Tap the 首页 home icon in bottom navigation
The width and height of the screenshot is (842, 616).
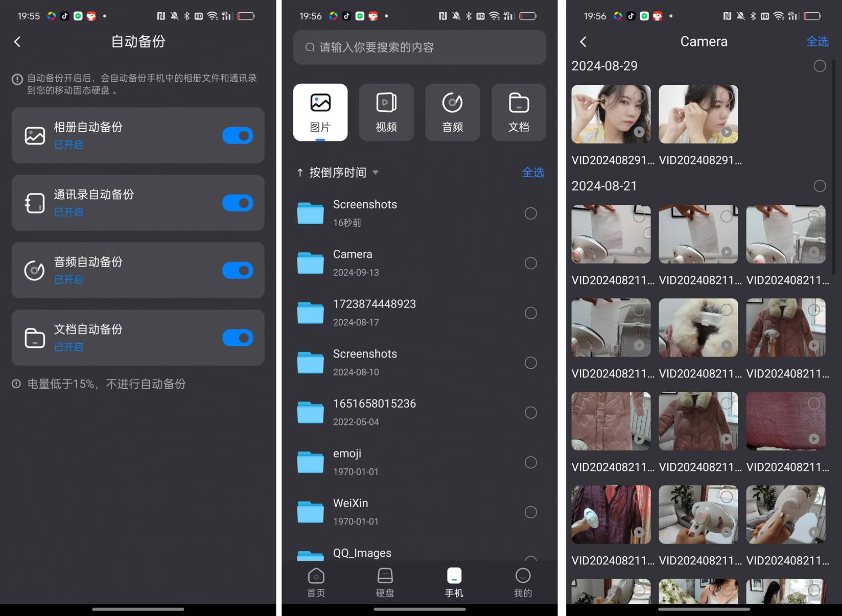click(316, 576)
